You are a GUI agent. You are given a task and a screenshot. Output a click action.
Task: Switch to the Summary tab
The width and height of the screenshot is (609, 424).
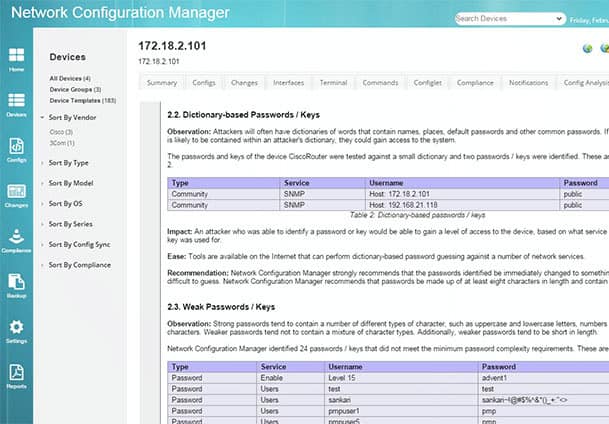162,83
